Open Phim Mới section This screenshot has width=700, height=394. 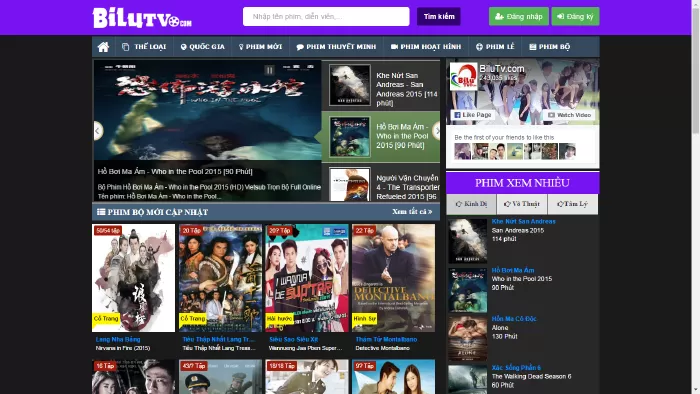click(260, 47)
